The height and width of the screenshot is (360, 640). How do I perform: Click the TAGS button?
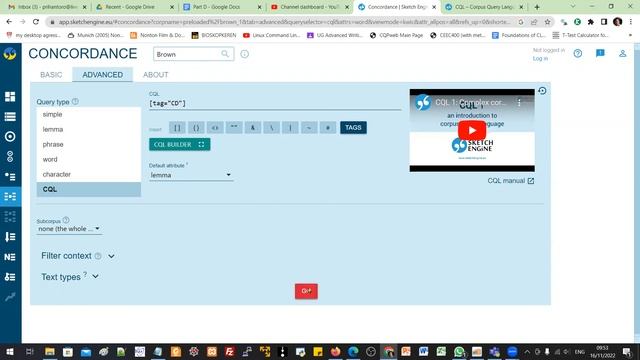tap(353, 128)
